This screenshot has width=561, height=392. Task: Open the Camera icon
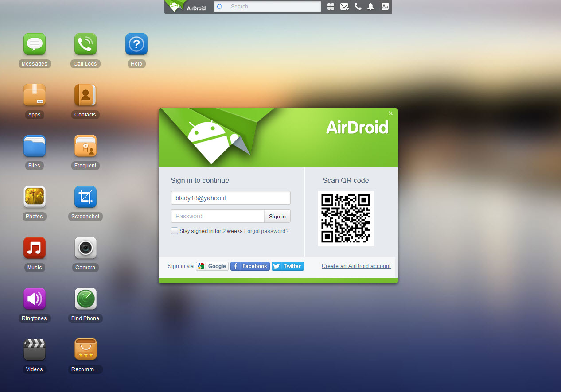(x=86, y=248)
